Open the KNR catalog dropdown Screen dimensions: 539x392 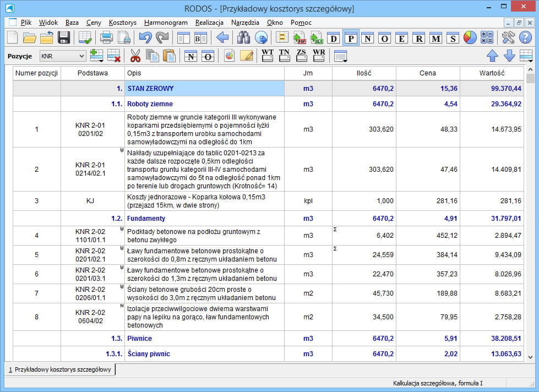pyautogui.click(x=81, y=56)
